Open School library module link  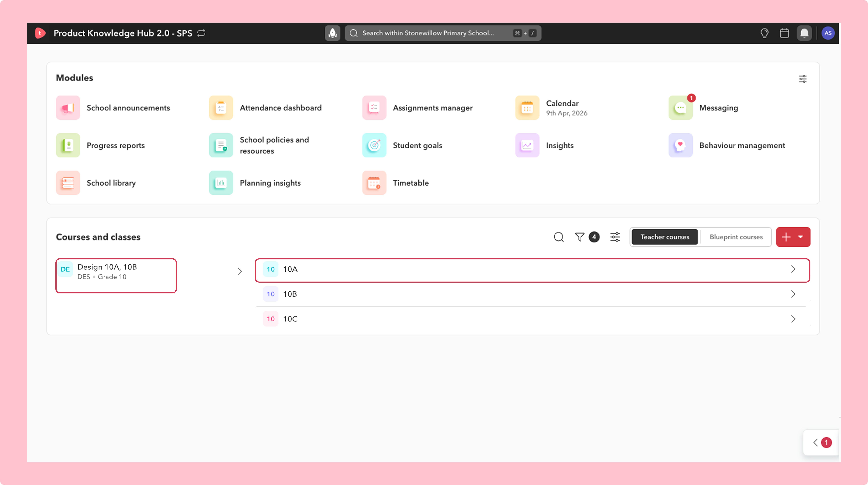pos(111,183)
